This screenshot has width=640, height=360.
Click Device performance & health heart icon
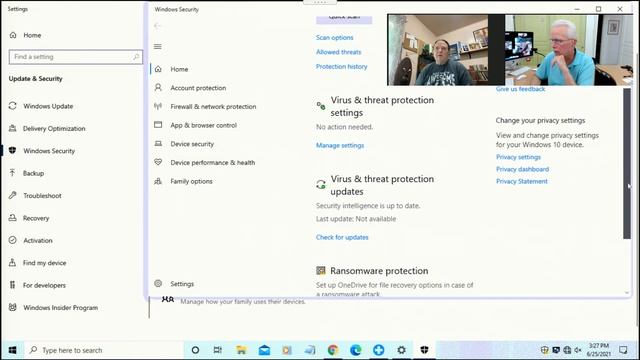(x=158, y=162)
